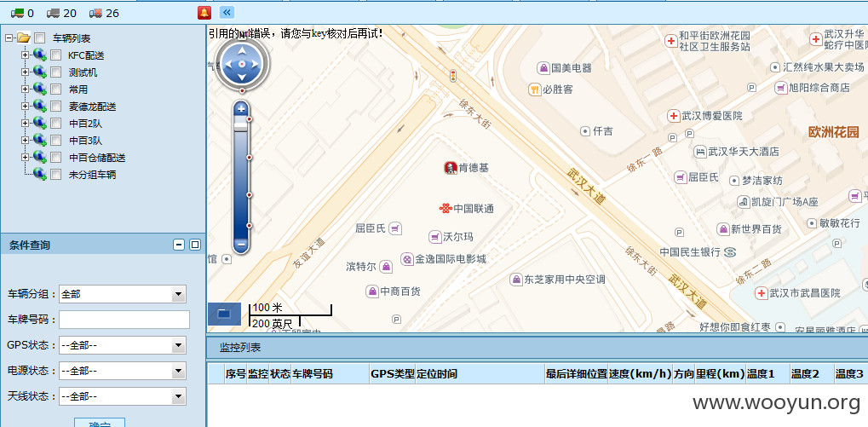Sort by 车牌号码 column header
The height and width of the screenshot is (427, 868).
point(331,374)
